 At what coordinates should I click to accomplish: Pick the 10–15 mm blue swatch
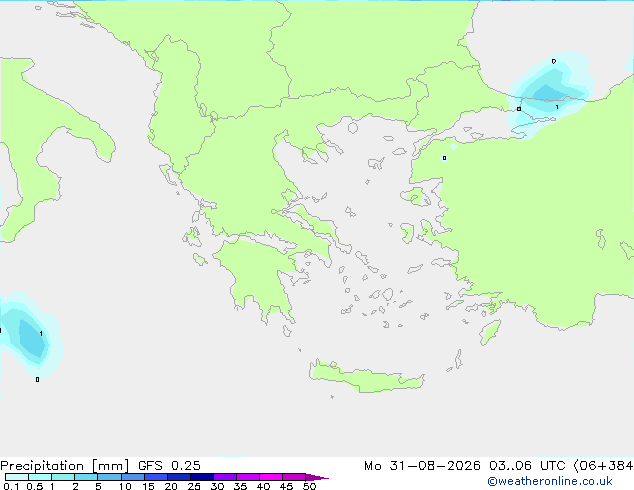(132, 477)
